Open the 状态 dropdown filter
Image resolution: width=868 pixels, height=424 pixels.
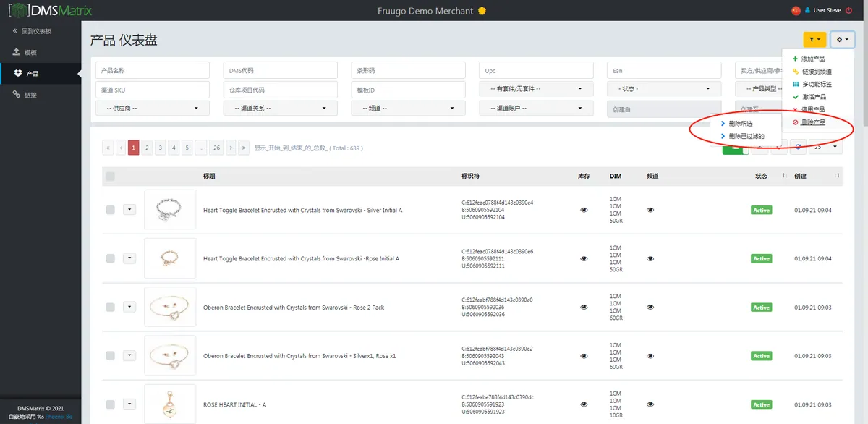664,89
